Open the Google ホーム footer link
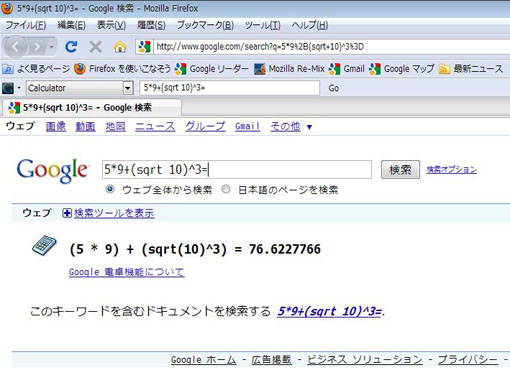 click(204, 359)
